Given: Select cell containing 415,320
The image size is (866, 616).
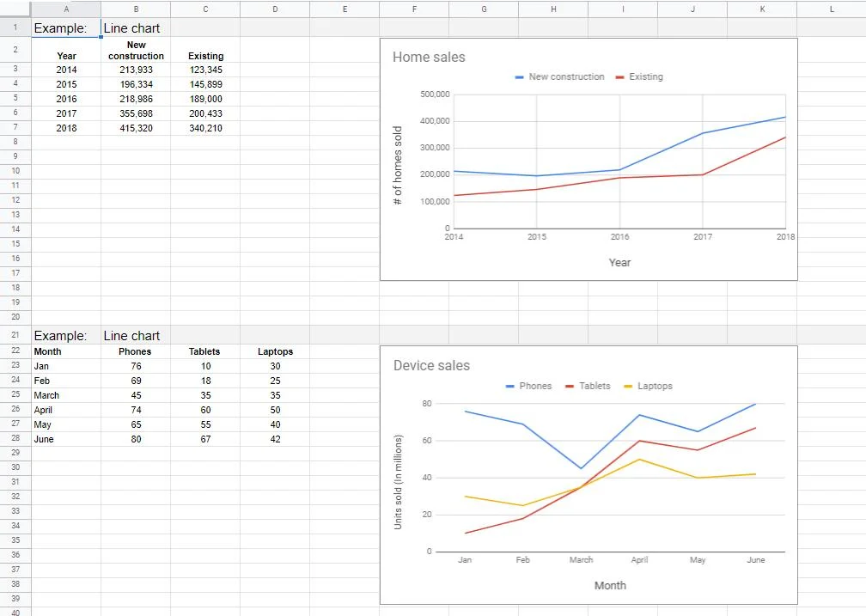Looking at the screenshot, I should click(x=136, y=128).
